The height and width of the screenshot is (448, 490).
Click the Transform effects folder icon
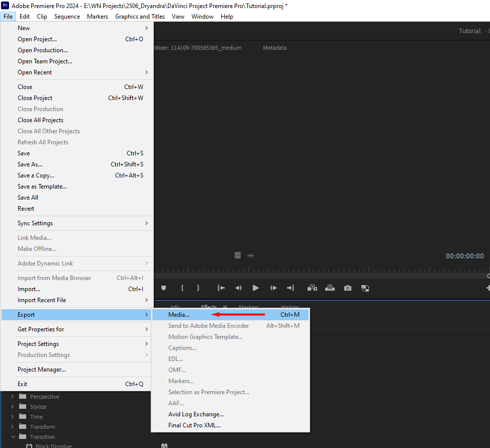(x=23, y=426)
